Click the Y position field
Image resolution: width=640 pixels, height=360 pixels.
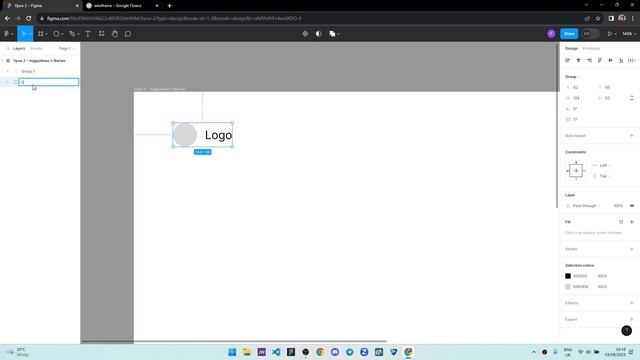[x=610, y=87]
